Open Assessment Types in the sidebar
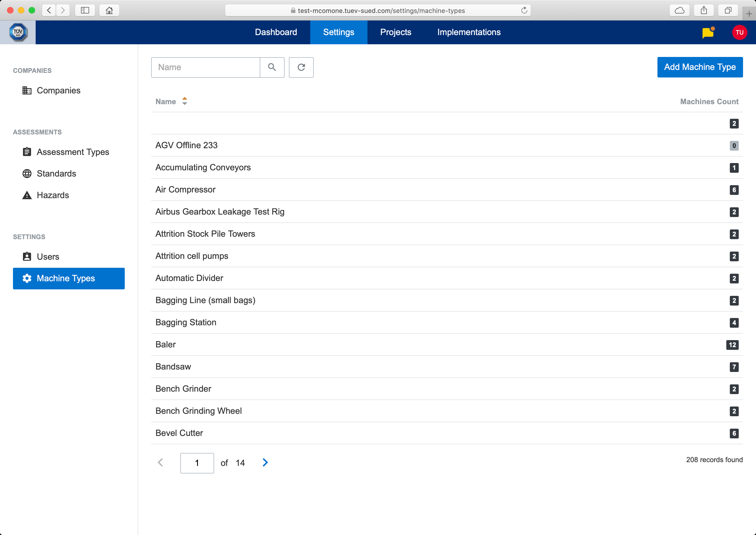Screen dimensions: 756x535 pos(73,152)
